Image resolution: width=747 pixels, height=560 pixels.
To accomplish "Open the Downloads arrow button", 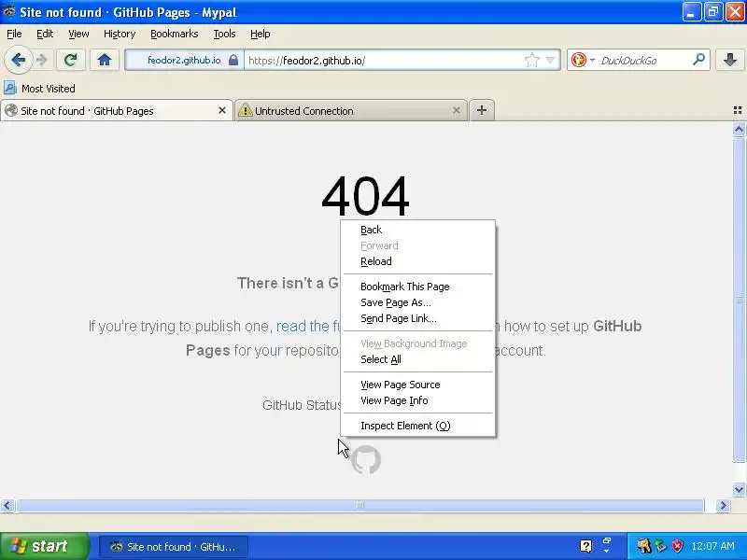I will pyautogui.click(x=730, y=60).
